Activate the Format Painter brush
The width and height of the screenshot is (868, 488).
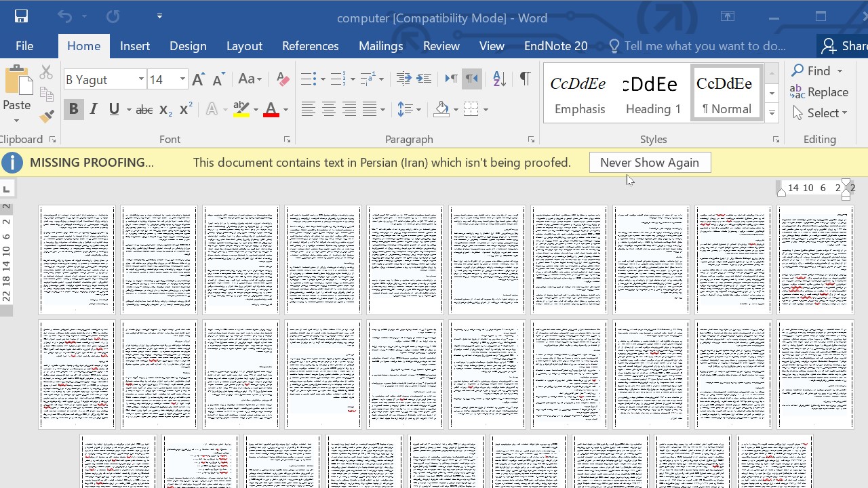tap(46, 117)
